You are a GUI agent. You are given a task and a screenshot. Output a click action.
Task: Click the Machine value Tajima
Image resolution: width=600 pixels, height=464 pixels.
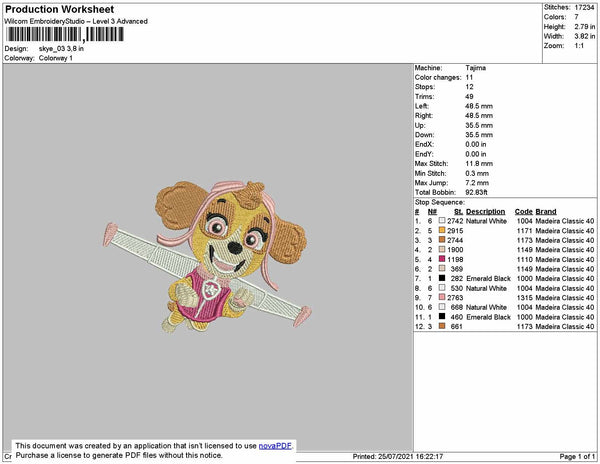coord(476,68)
